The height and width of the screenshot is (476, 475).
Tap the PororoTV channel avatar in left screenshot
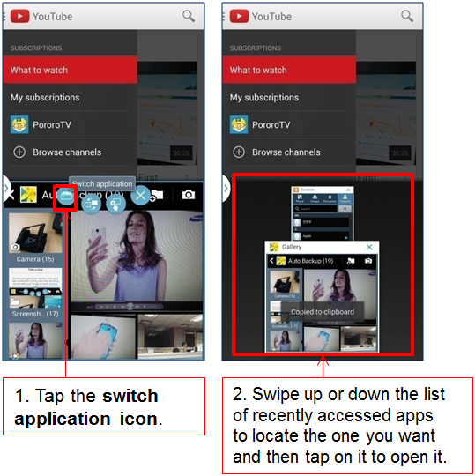(19, 124)
